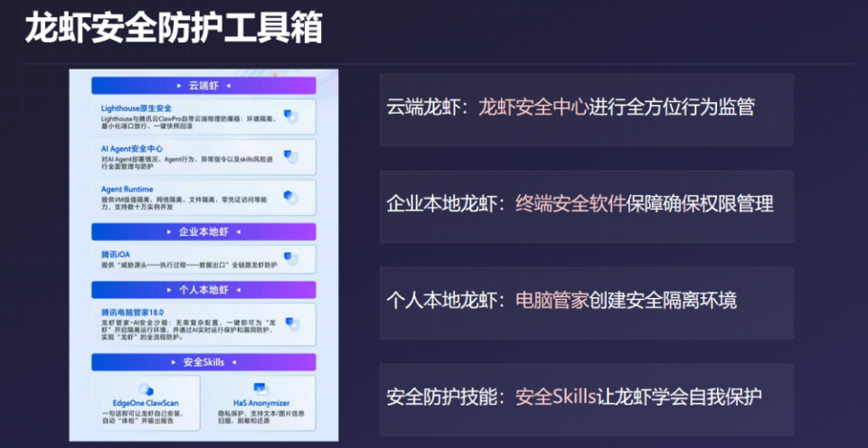Click the Lighthouse原生安全 title text
Image resolution: width=868 pixels, height=448 pixels.
click(137, 107)
